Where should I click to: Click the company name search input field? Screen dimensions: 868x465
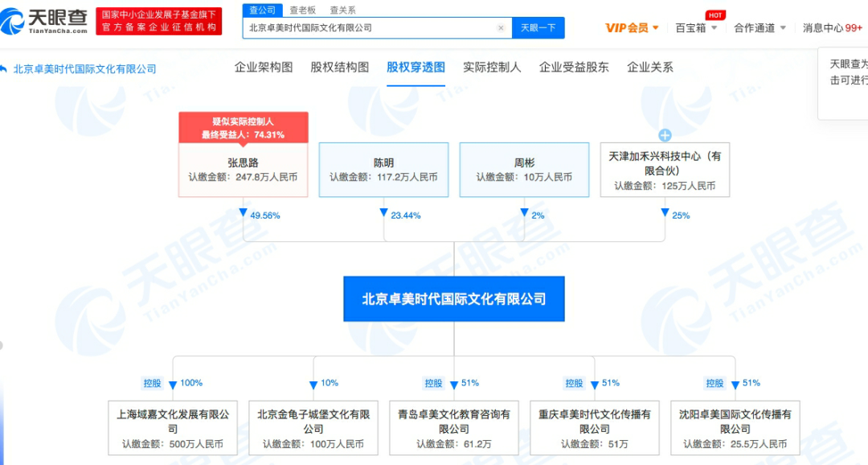click(370, 28)
